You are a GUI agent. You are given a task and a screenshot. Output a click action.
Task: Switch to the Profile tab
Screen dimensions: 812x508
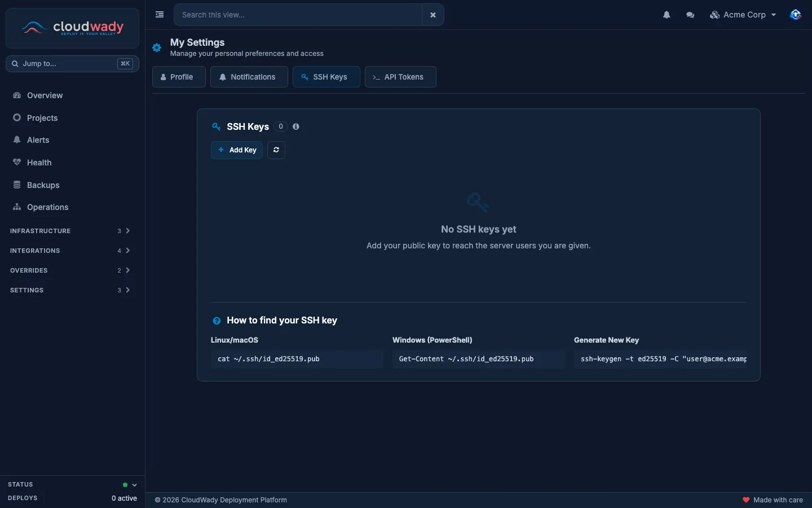click(179, 77)
